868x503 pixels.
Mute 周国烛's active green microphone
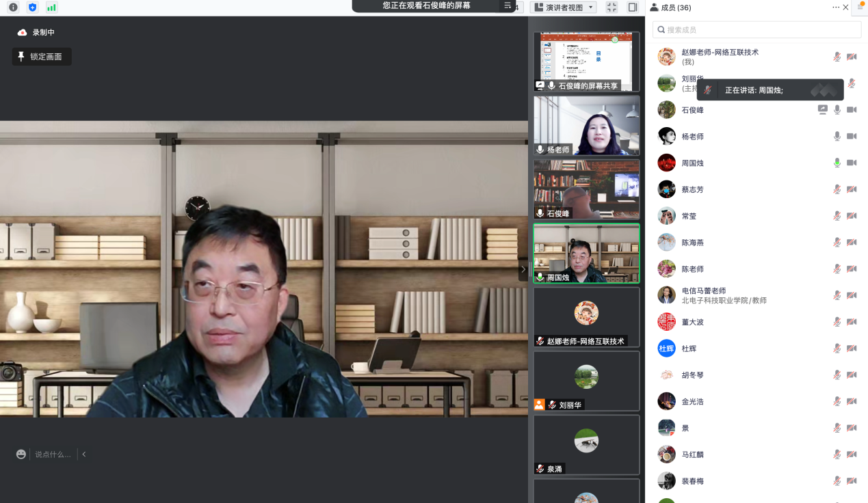(x=837, y=163)
